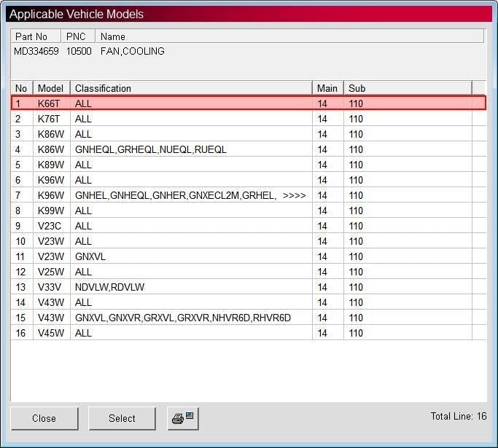Select row 13 with model V33V
498x448 pixels.
(x=249, y=287)
